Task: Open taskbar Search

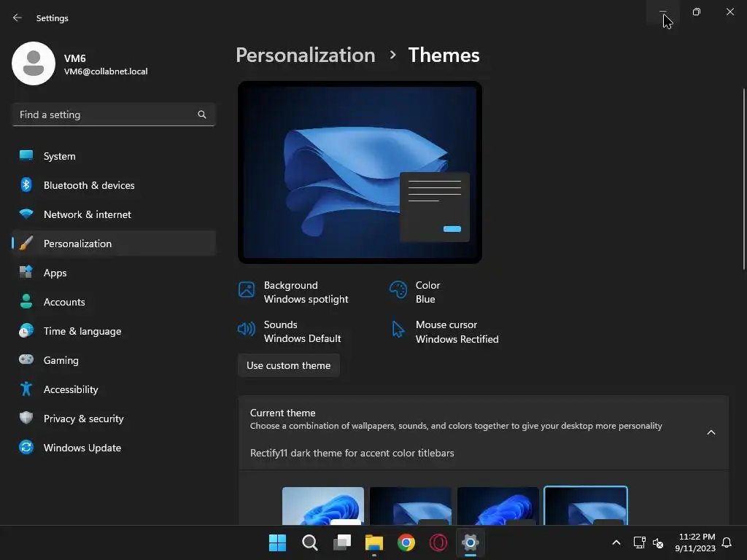Action: (x=309, y=542)
